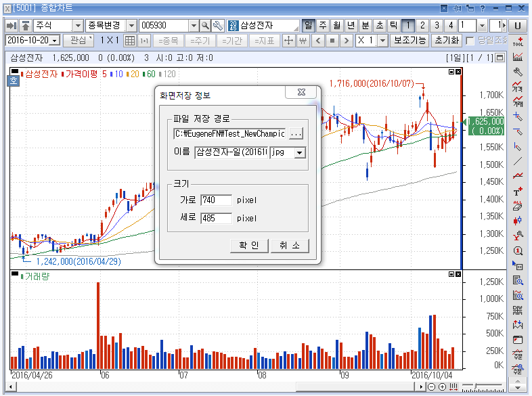The width and height of the screenshot is (532, 396).
Task: Click the eraser delete-all tool in sidebar
Action: [x=518, y=206]
